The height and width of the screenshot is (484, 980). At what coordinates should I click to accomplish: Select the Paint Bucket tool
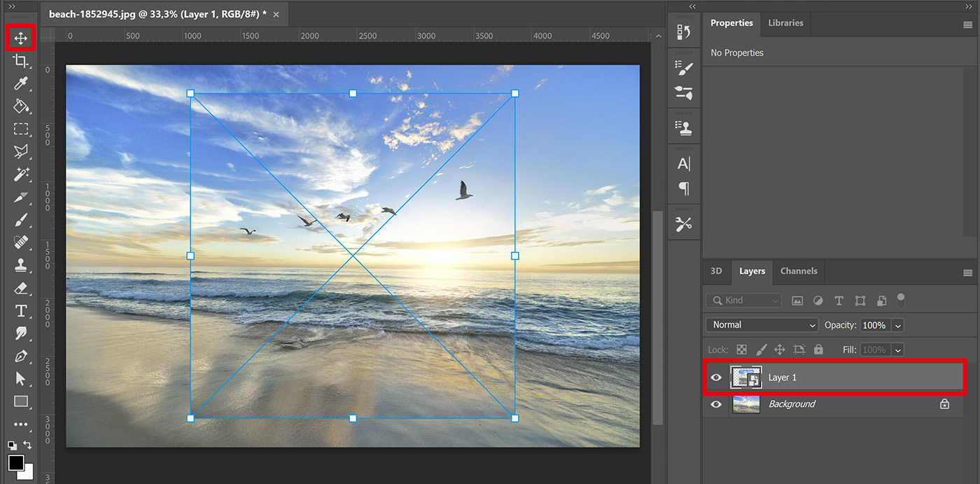(x=21, y=106)
